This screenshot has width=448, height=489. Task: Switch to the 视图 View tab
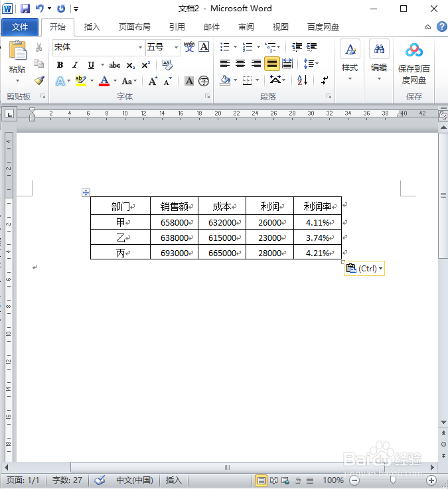coord(281,27)
